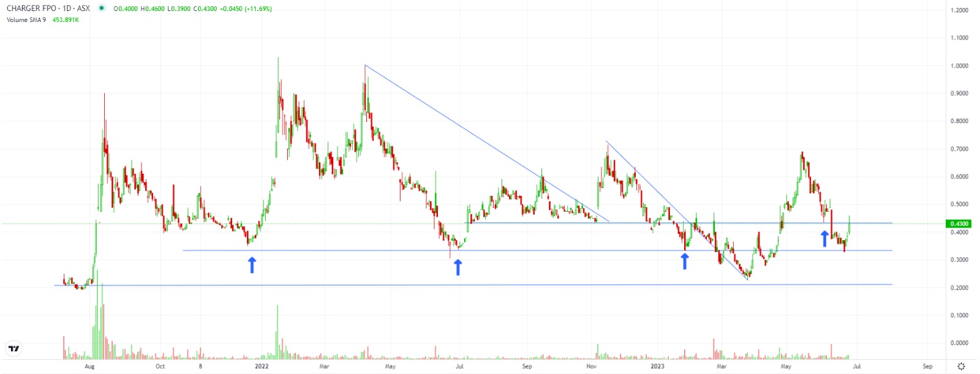Click the 2023 label on time axis
The width and height of the screenshot is (980, 374).
[657, 366]
